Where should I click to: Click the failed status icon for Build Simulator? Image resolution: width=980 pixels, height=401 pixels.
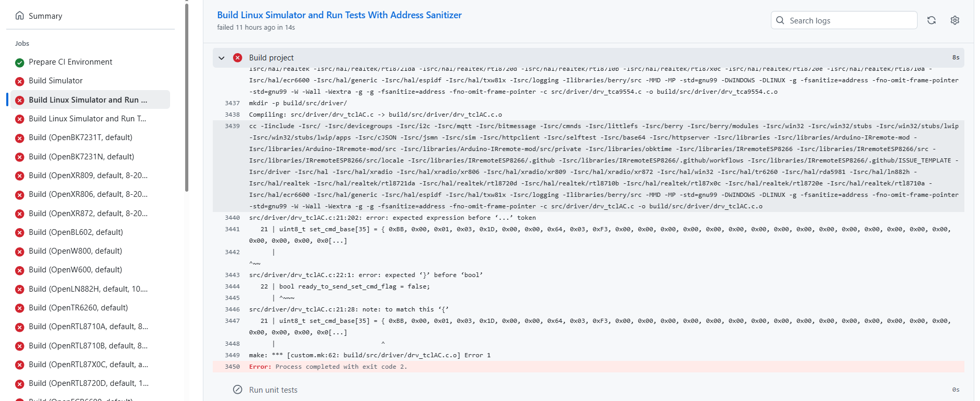click(20, 81)
